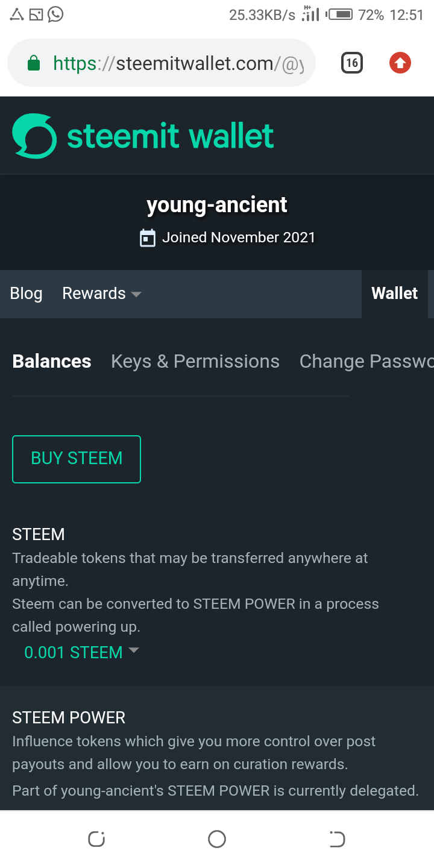The width and height of the screenshot is (434, 868).
Task: Tap the calendar icon beside Joined date
Action: pos(148,237)
